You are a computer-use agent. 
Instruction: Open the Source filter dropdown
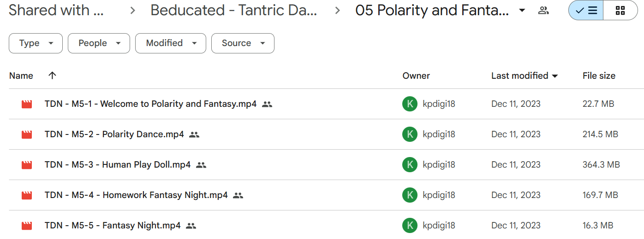click(243, 43)
